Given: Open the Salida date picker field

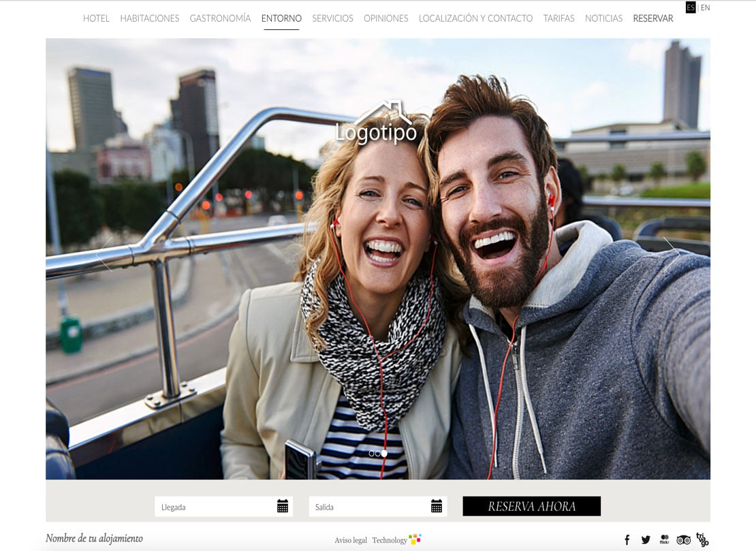Looking at the screenshot, I should point(368,507).
